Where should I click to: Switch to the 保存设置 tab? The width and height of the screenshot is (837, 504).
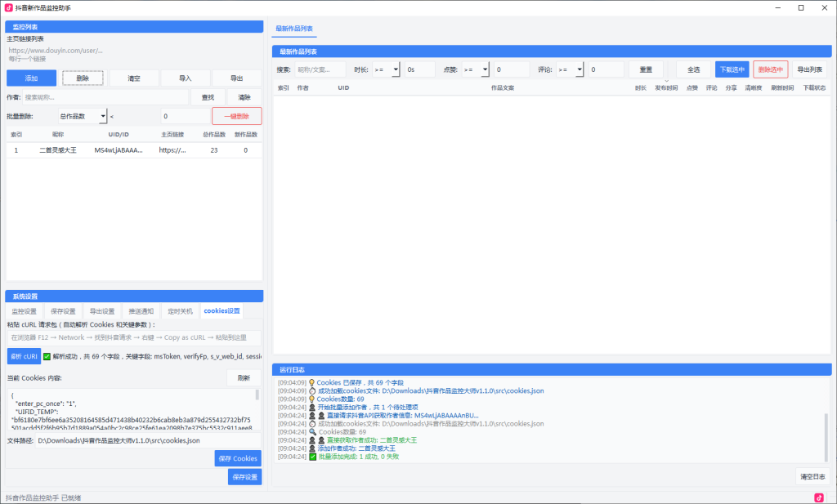(x=63, y=311)
